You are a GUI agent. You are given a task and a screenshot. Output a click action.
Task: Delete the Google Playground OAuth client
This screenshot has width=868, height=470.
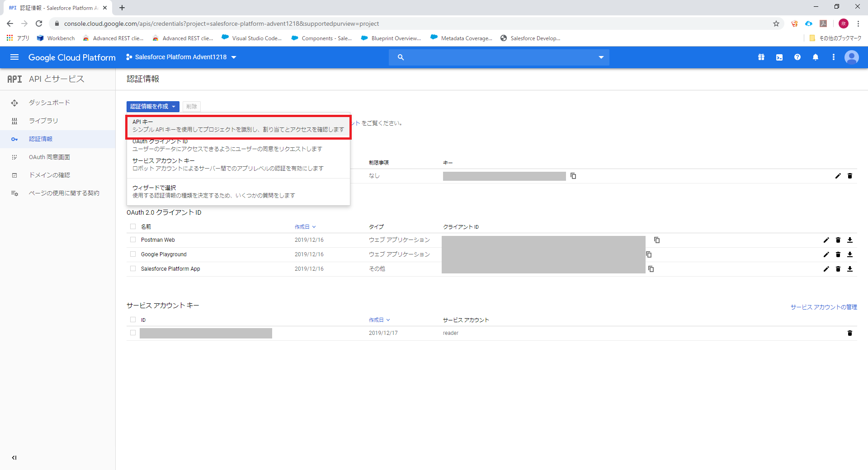click(x=838, y=254)
